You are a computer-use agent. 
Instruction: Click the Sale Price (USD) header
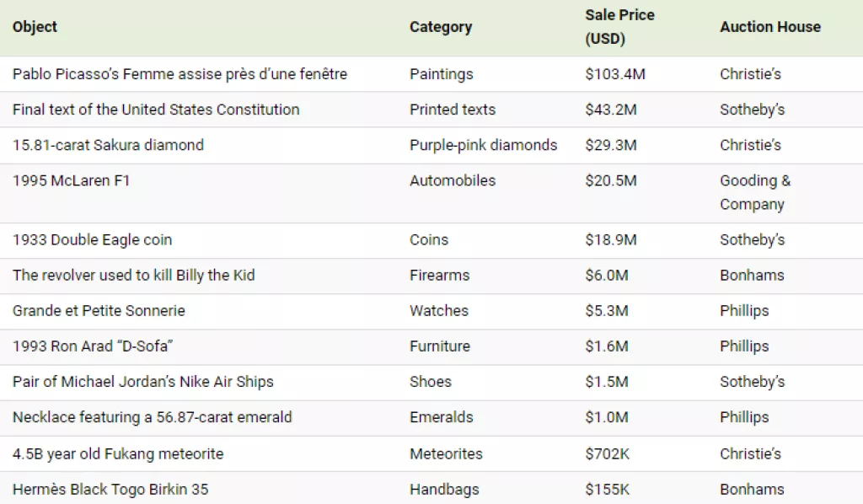(x=619, y=27)
